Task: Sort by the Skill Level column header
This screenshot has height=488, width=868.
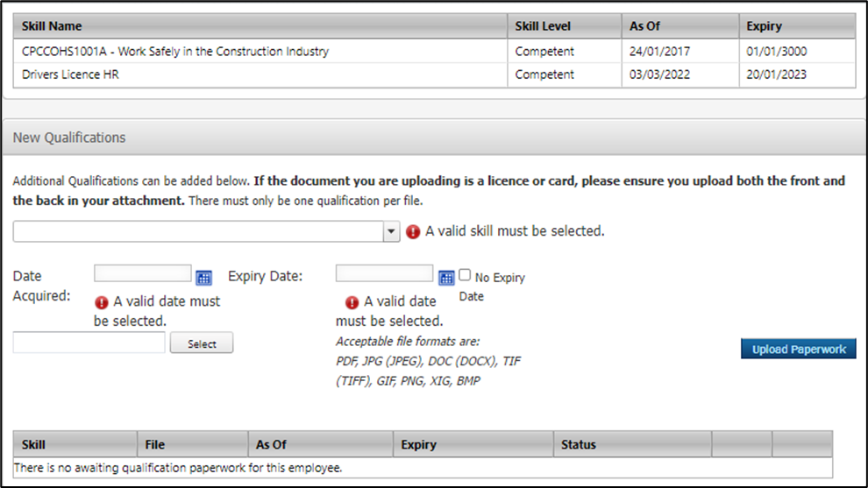Action: pos(543,26)
